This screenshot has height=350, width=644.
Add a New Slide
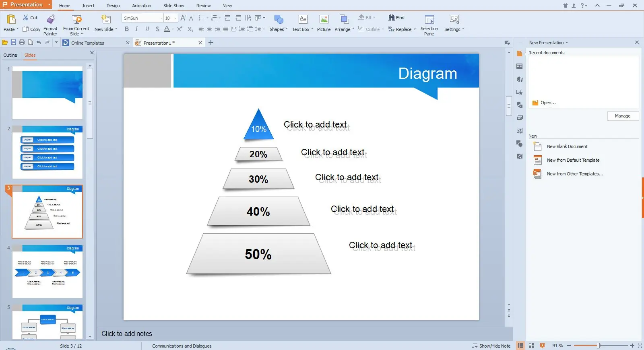pyautogui.click(x=106, y=23)
